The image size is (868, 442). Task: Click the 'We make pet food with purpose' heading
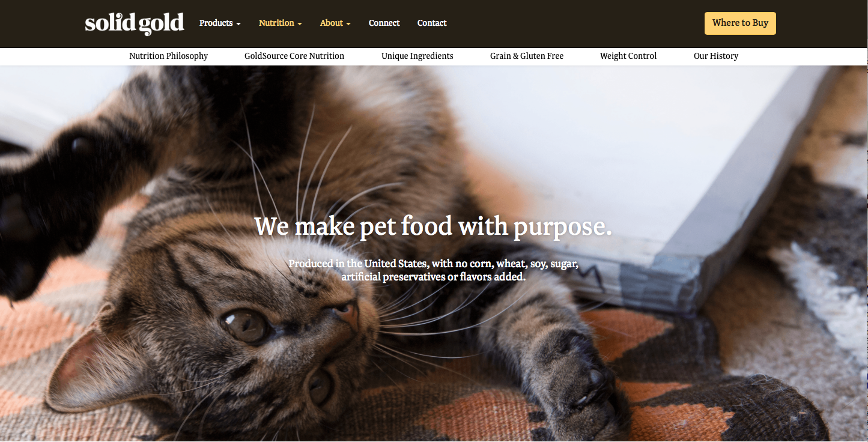pyautogui.click(x=433, y=227)
